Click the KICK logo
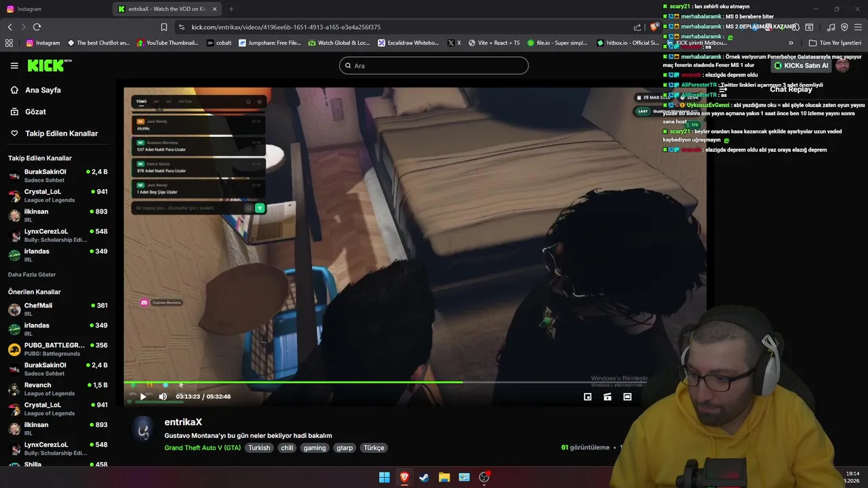Screen dimensions: 868x488 (x=49, y=65)
